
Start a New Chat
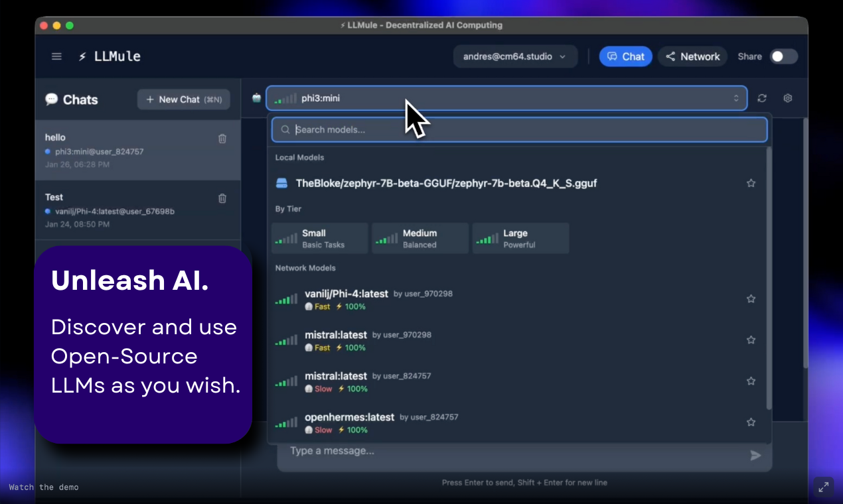coord(184,99)
